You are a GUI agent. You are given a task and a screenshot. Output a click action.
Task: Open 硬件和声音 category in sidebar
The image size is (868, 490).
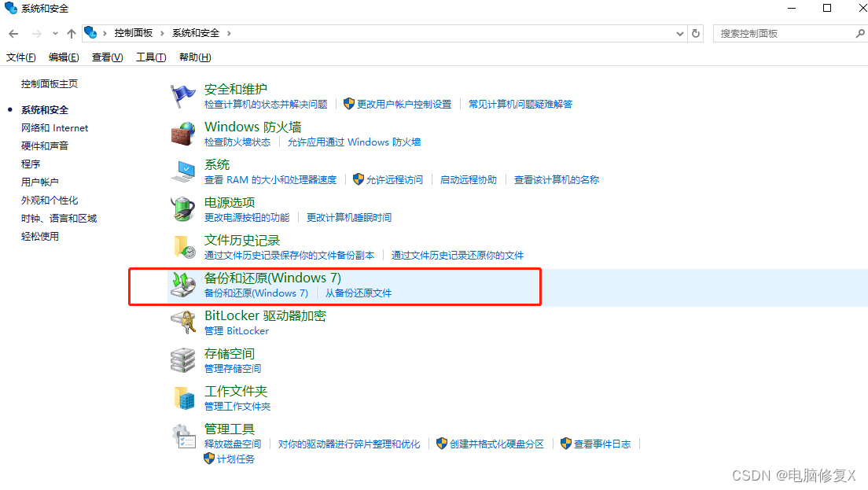point(45,146)
